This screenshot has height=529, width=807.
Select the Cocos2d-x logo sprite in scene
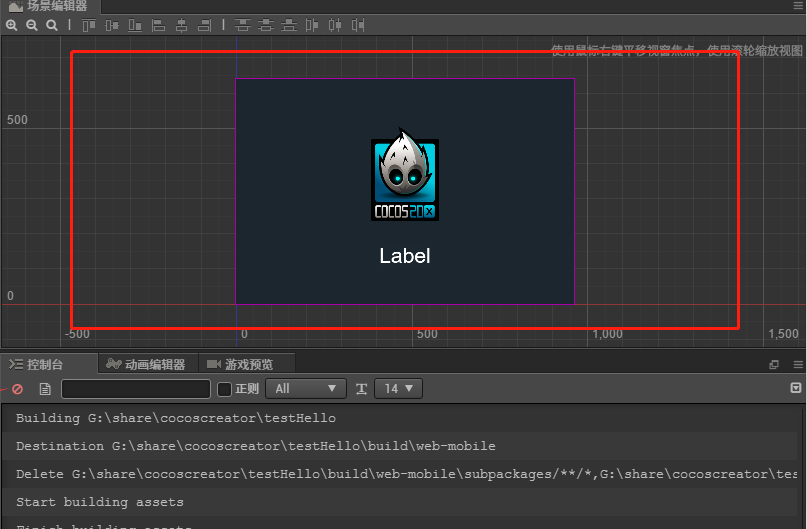(x=405, y=180)
